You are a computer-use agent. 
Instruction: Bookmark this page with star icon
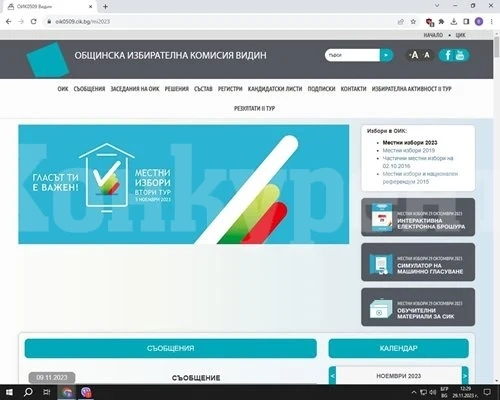point(413,22)
